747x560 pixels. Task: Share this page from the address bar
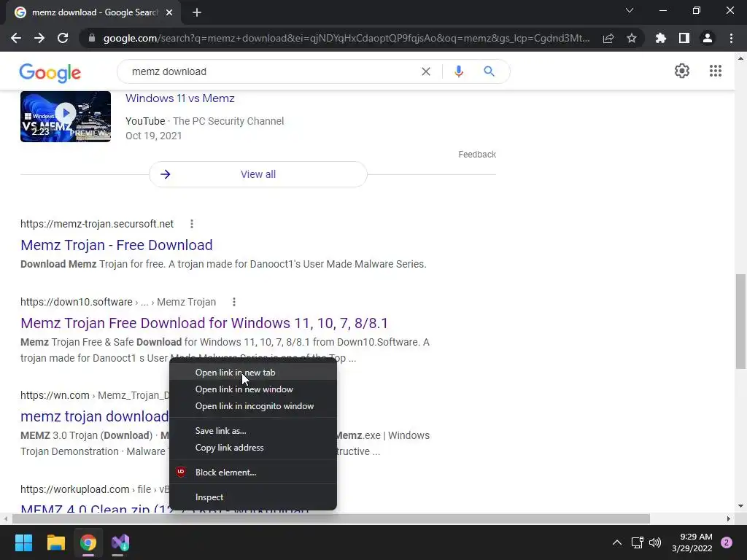[608, 38]
